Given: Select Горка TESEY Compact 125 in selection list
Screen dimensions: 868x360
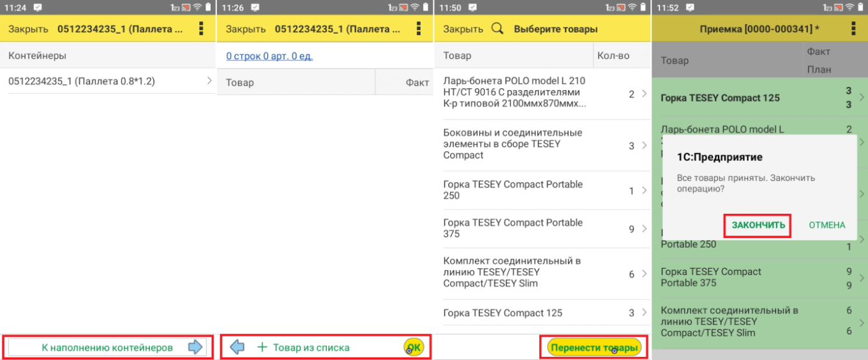Looking at the screenshot, I should pyautogui.click(x=542, y=313).
